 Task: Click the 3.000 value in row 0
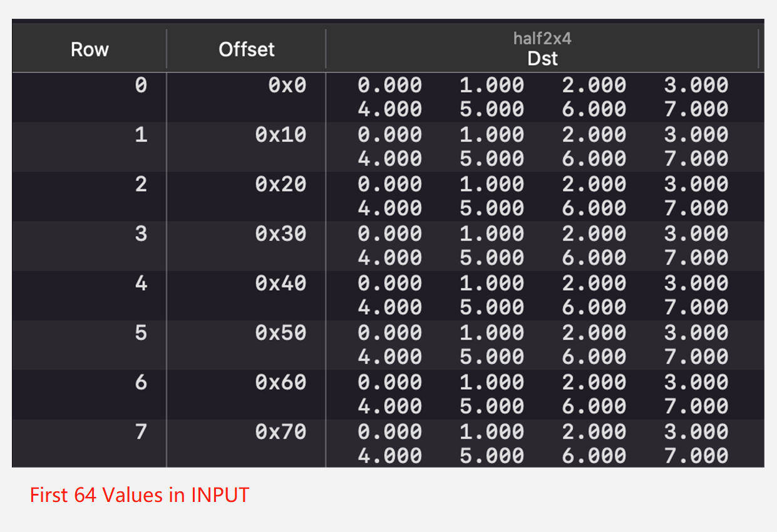(696, 85)
